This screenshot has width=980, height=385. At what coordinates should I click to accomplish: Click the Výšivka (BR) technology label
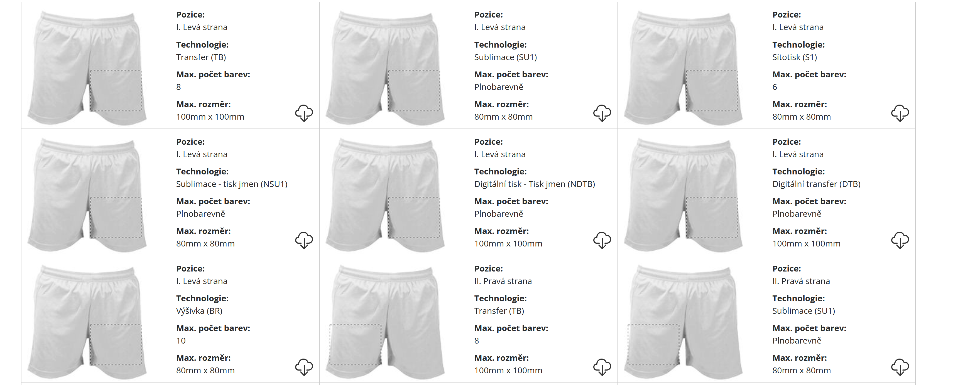[x=199, y=311]
